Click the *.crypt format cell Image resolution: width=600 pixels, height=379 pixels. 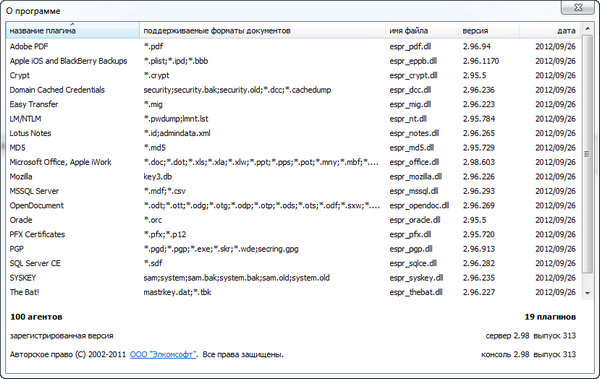pyautogui.click(x=156, y=75)
